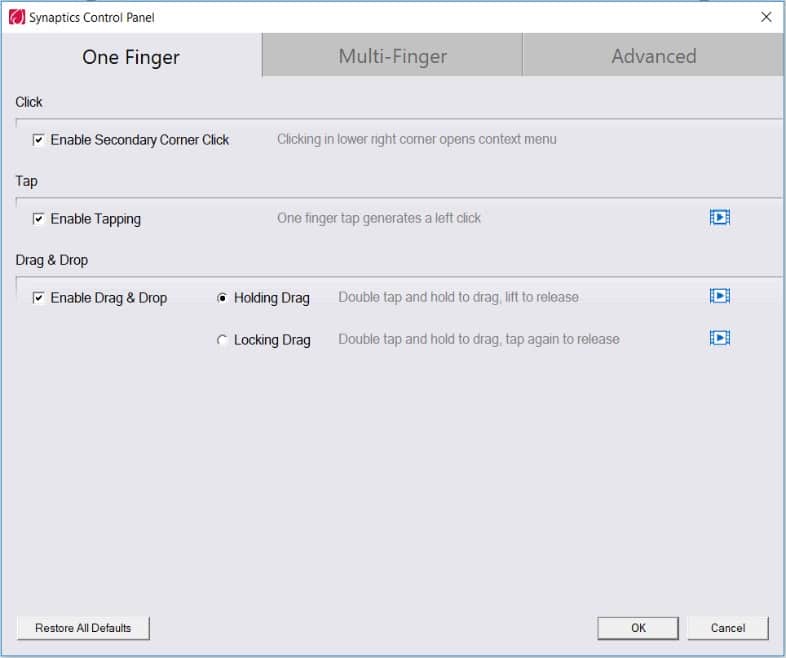Select the One Finger tab
The height and width of the screenshot is (658, 786).
point(131,57)
